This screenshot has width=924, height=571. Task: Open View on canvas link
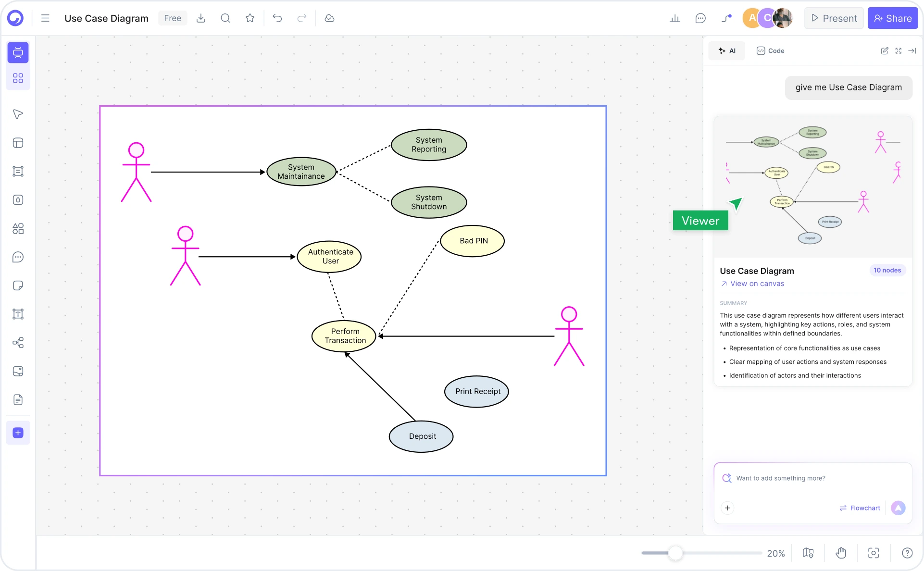pyautogui.click(x=756, y=284)
